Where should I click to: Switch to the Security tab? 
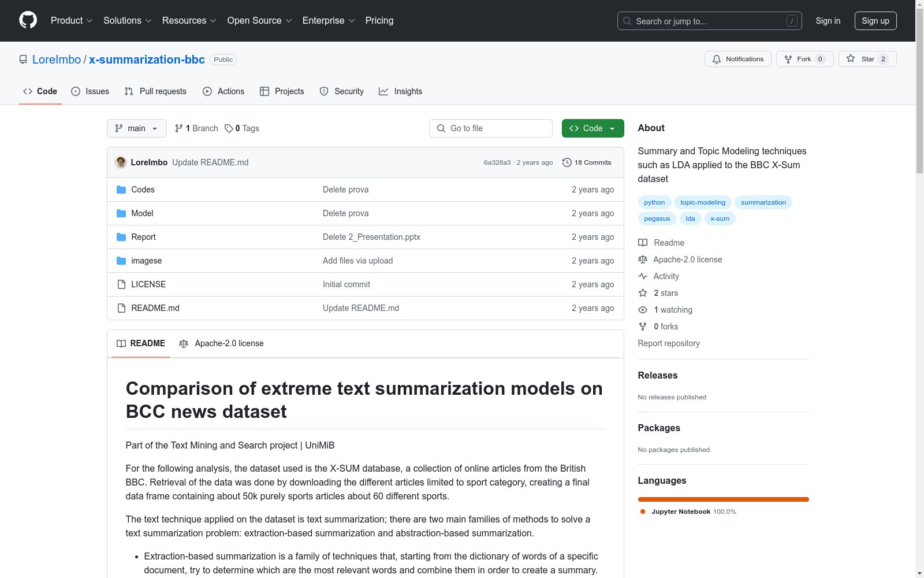coord(342,91)
